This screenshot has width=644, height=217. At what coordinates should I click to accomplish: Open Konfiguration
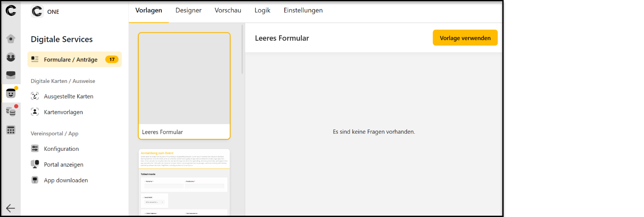61,149
